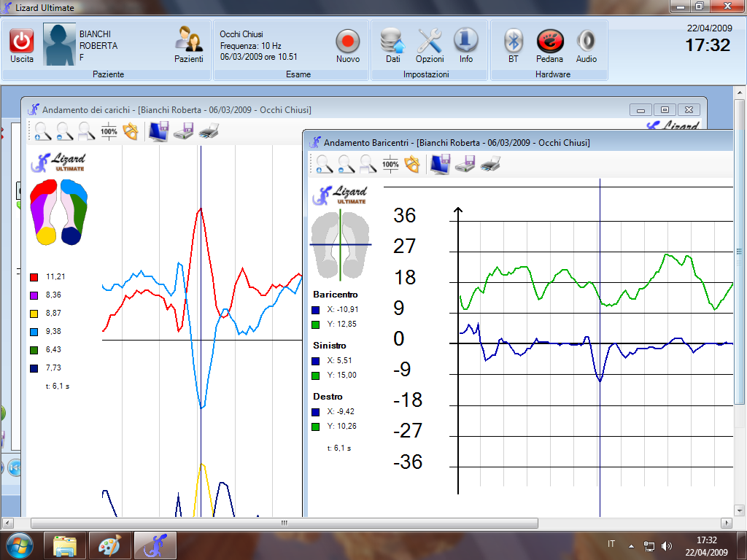The width and height of the screenshot is (747, 560).
Task: Open the Windows Start menu
Action: pyautogui.click(x=18, y=545)
